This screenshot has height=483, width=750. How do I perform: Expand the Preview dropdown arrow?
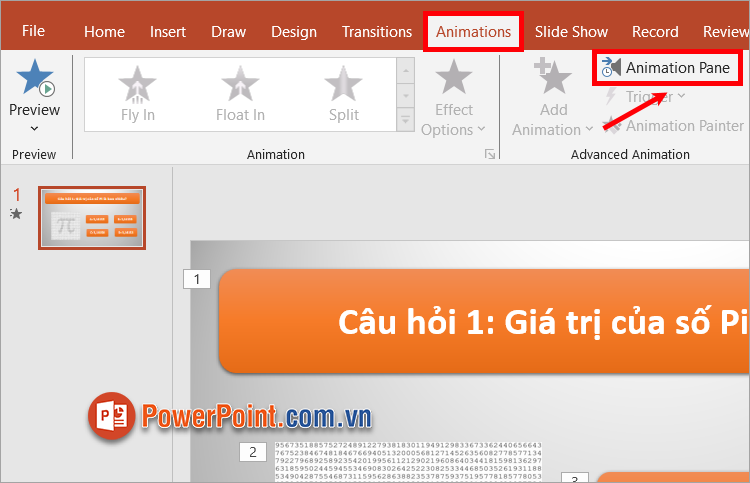click(x=34, y=129)
